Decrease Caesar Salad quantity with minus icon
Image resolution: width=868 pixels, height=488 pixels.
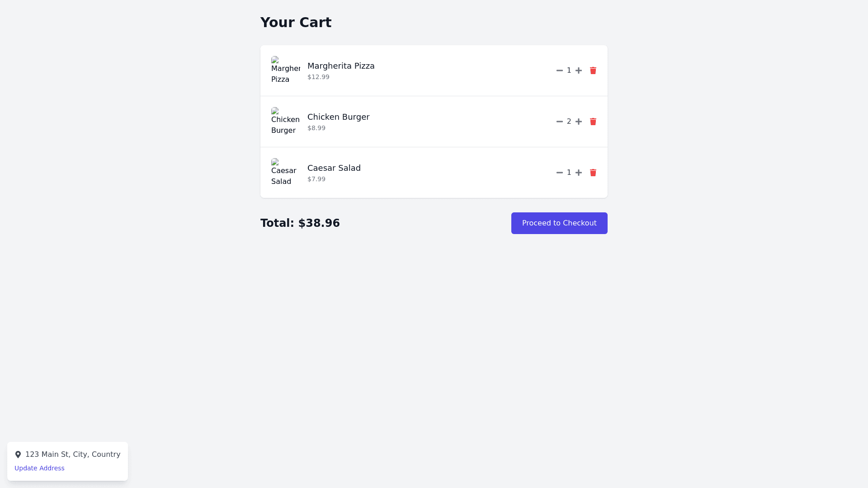(560, 173)
